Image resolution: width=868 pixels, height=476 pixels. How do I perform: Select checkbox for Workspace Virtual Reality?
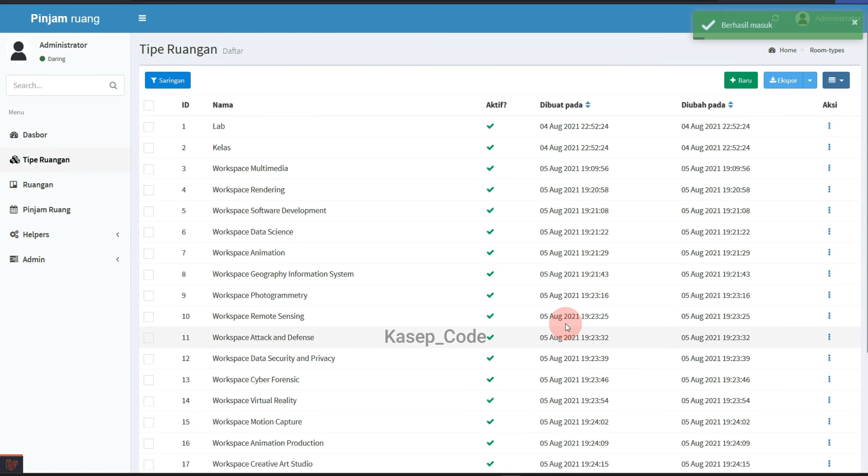point(149,401)
